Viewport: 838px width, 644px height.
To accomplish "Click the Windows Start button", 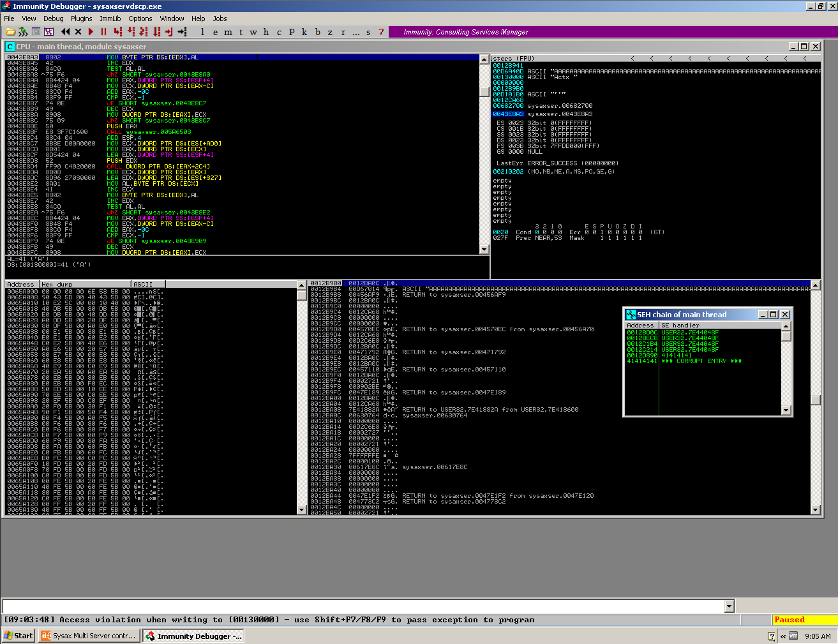I will [x=18, y=636].
